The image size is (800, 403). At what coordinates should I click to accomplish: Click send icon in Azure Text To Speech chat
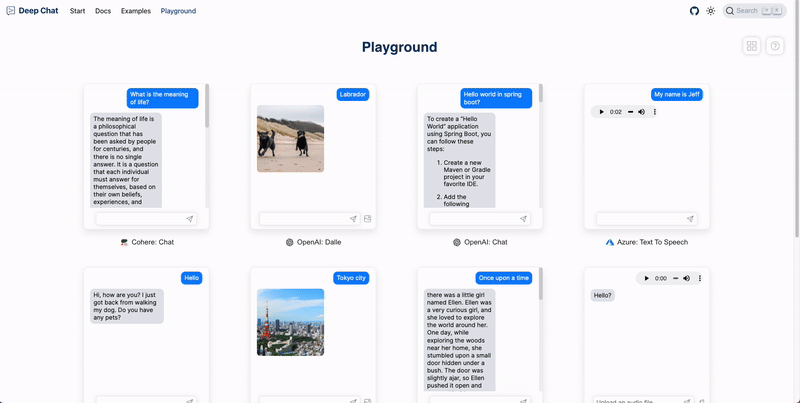[x=690, y=218]
